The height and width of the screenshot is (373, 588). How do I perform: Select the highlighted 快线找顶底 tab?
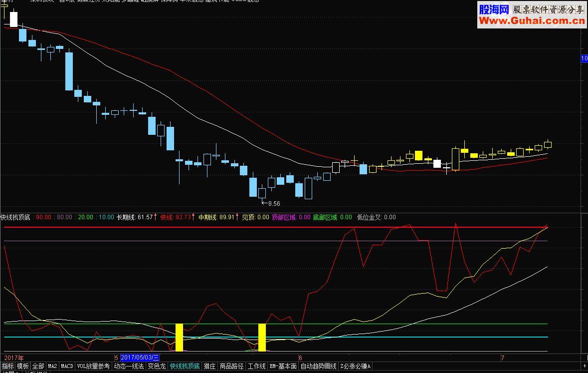click(185, 366)
